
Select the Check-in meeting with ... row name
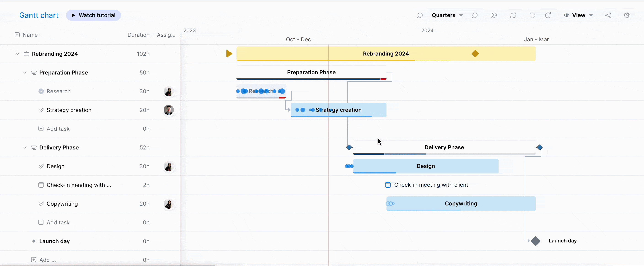79,185
